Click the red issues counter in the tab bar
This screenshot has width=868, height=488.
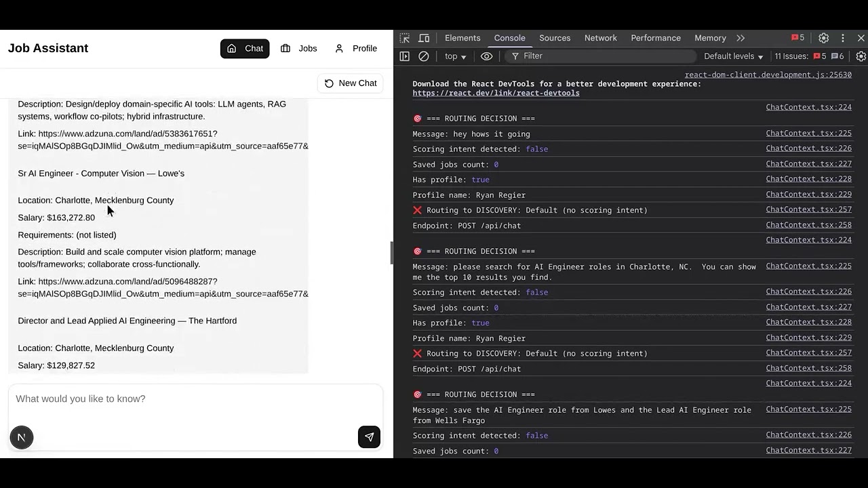tap(797, 38)
